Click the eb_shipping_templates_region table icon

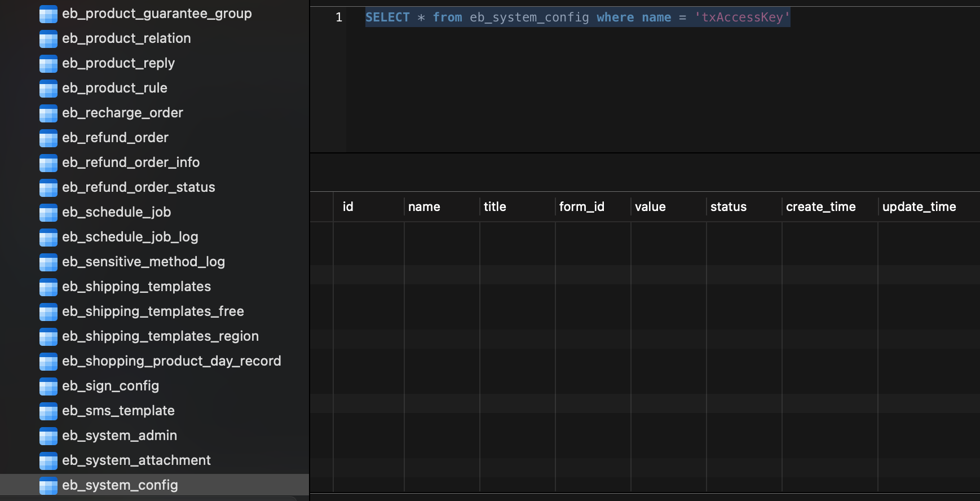pyautogui.click(x=48, y=337)
